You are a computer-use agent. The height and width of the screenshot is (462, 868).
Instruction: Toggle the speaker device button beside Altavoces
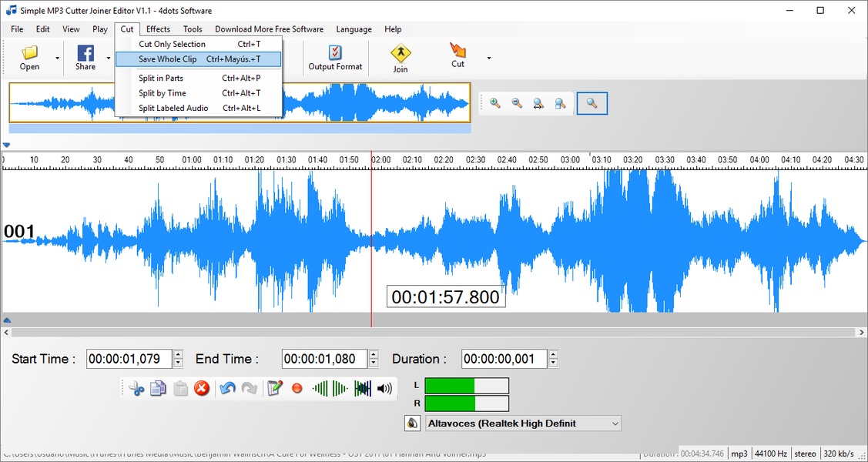click(x=413, y=423)
